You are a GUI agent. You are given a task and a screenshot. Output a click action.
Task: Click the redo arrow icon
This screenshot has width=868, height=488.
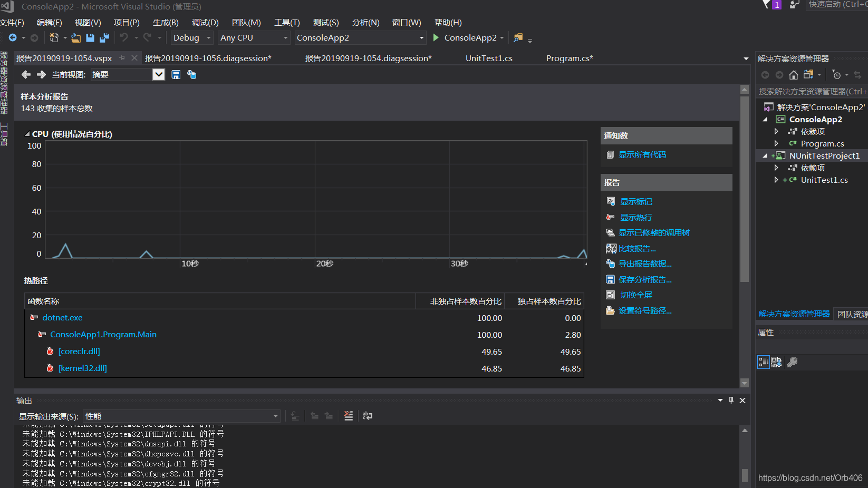pyautogui.click(x=147, y=37)
